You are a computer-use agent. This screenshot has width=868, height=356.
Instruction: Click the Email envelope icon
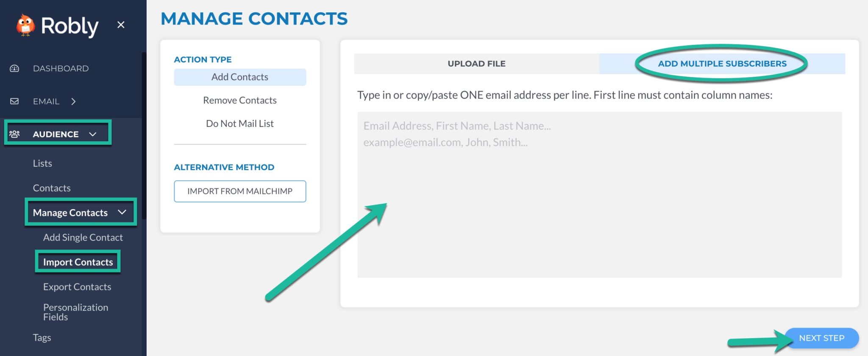tap(14, 101)
